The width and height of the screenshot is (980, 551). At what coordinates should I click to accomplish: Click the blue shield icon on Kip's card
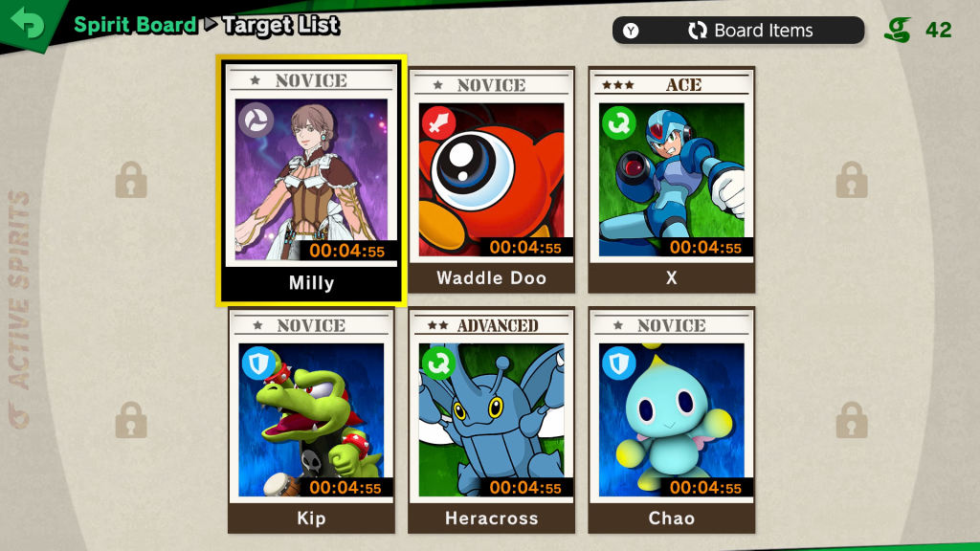(258, 363)
